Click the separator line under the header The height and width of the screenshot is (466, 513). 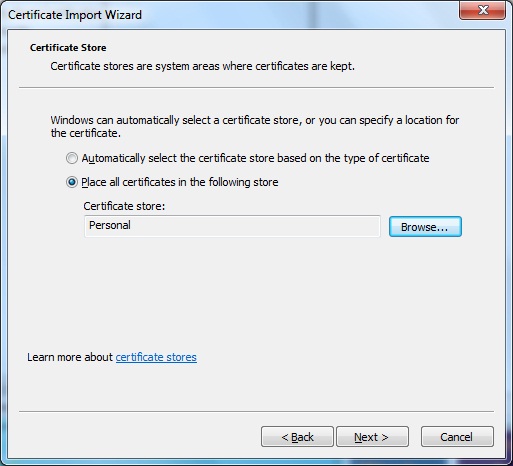[x=256, y=88]
